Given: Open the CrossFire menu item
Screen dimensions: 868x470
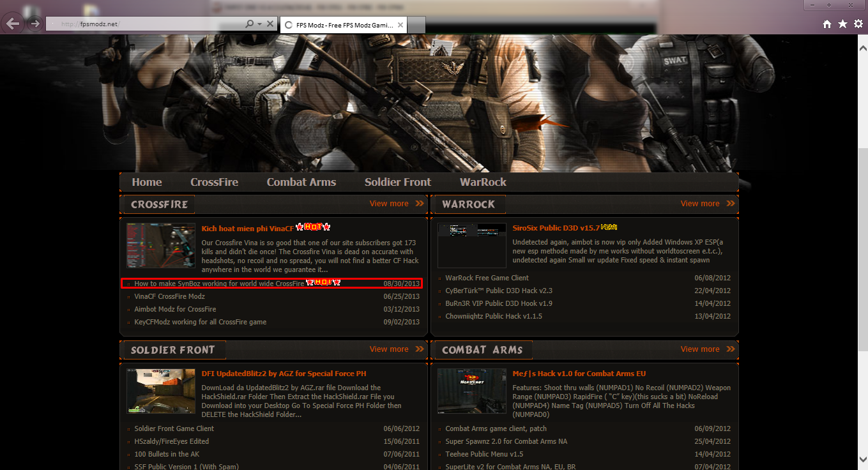Looking at the screenshot, I should [x=214, y=182].
